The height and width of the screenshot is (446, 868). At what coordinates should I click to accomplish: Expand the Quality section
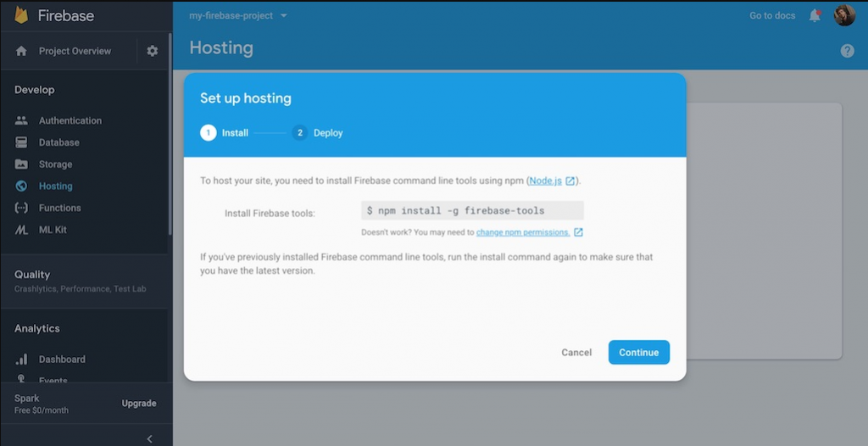pos(84,281)
